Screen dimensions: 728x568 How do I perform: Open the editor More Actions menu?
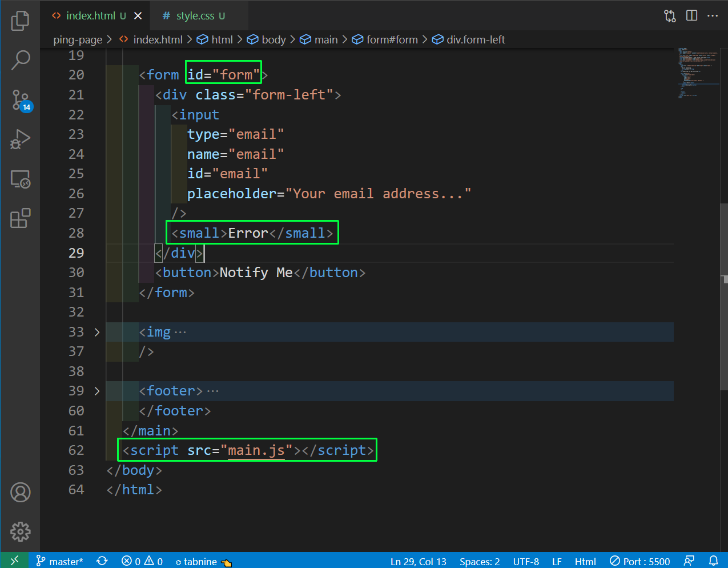pos(713,16)
